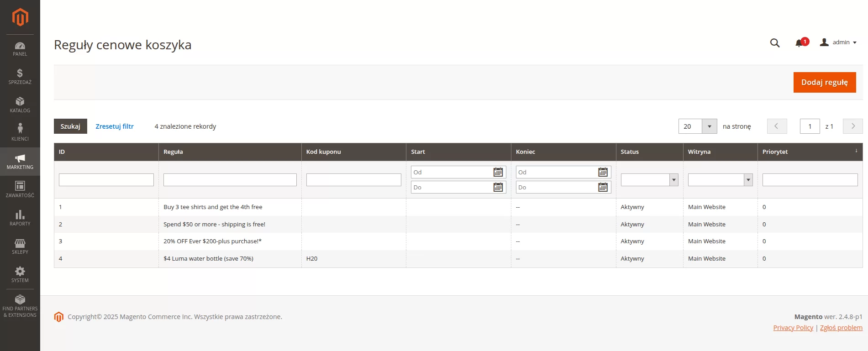Click the Magento logo in sidebar
This screenshot has height=351, width=868.
[20, 17]
